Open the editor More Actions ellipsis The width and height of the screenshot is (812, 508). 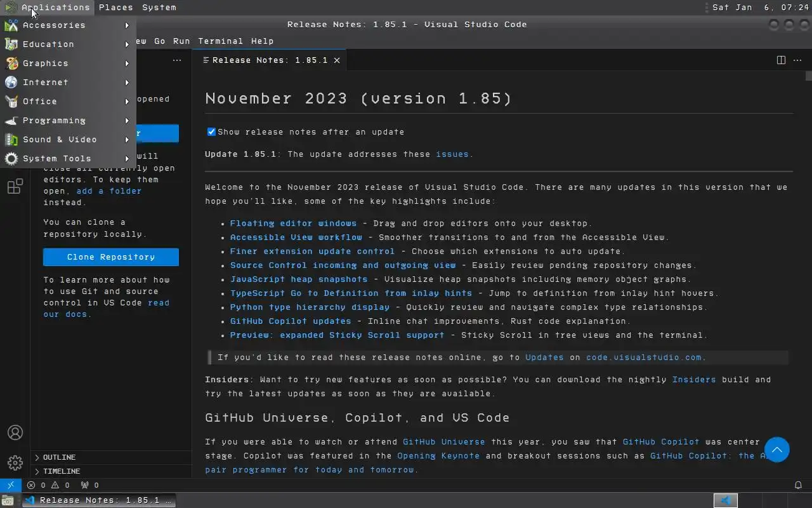tap(797, 60)
